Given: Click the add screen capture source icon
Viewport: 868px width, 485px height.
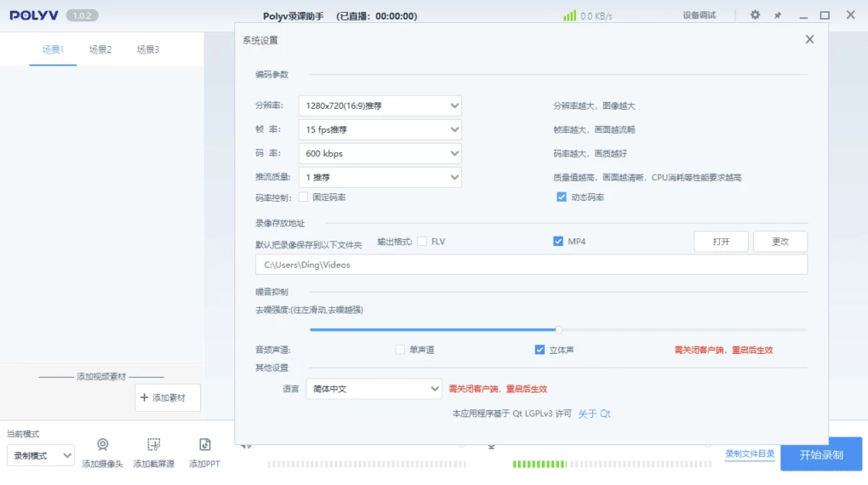Looking at the screenshot, I should tap(153, 445).
